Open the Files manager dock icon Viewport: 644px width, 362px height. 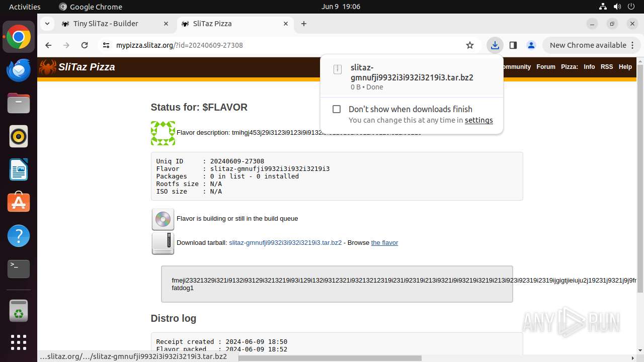tap(19, 103)
